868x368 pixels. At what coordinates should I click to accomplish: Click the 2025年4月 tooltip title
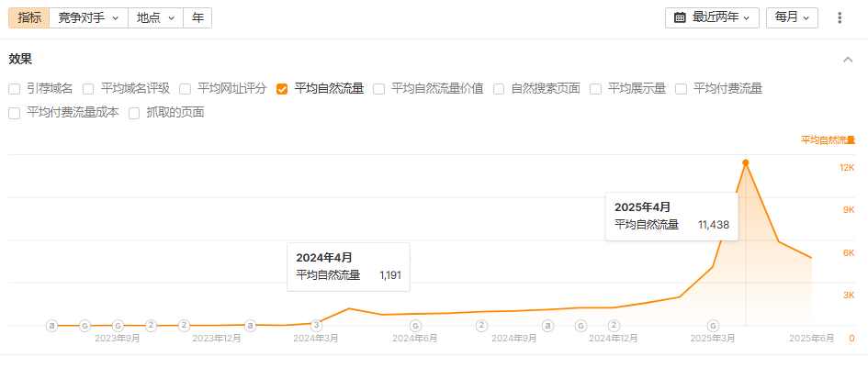(x=642, y=207)
